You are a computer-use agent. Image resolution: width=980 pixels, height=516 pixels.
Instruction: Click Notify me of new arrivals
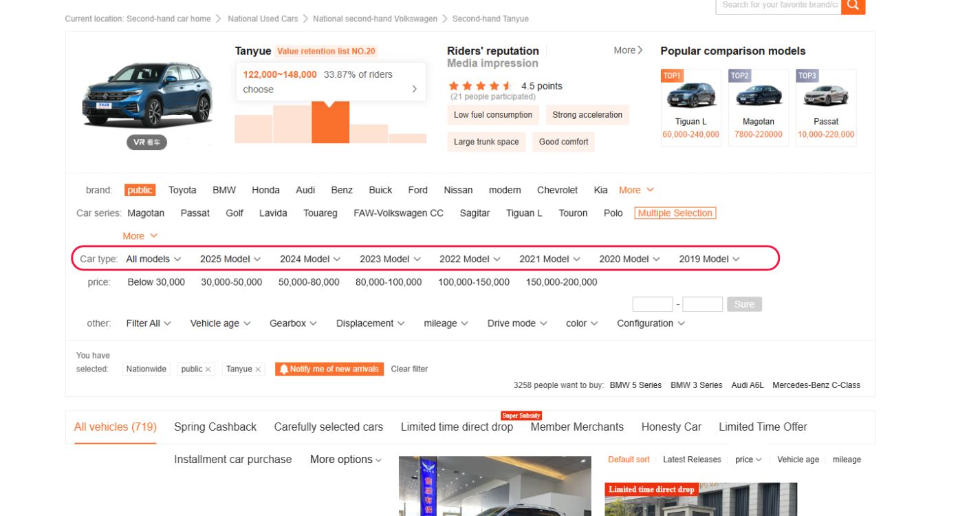pos(329,369)
